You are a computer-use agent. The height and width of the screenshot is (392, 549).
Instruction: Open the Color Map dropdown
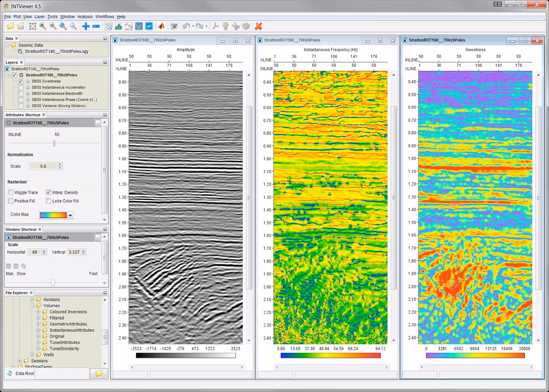coord(70,215)
